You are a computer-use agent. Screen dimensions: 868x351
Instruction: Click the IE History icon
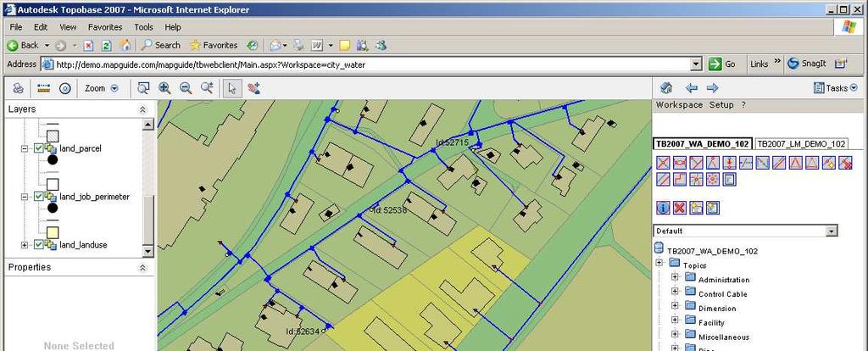point(253,46)
